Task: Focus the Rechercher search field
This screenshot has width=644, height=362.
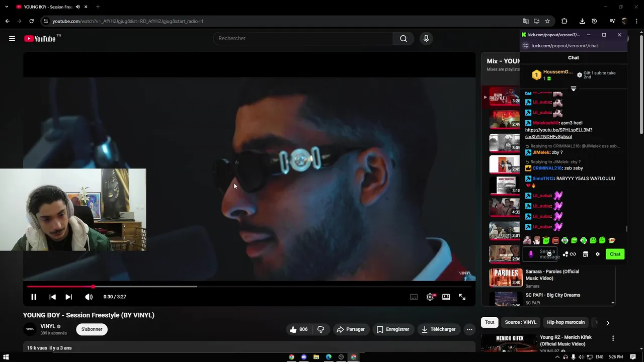Action: point(303,39)
